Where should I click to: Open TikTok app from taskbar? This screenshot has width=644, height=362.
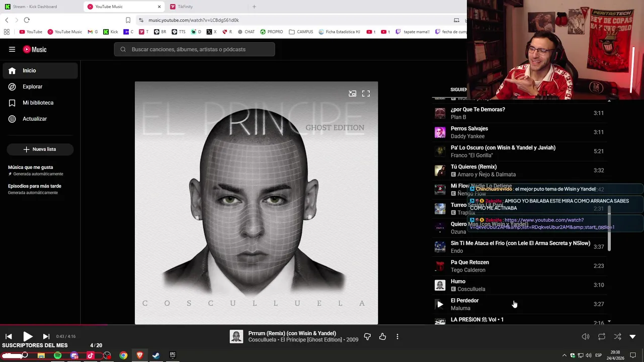pyautogui.click(x=91, y=355)
